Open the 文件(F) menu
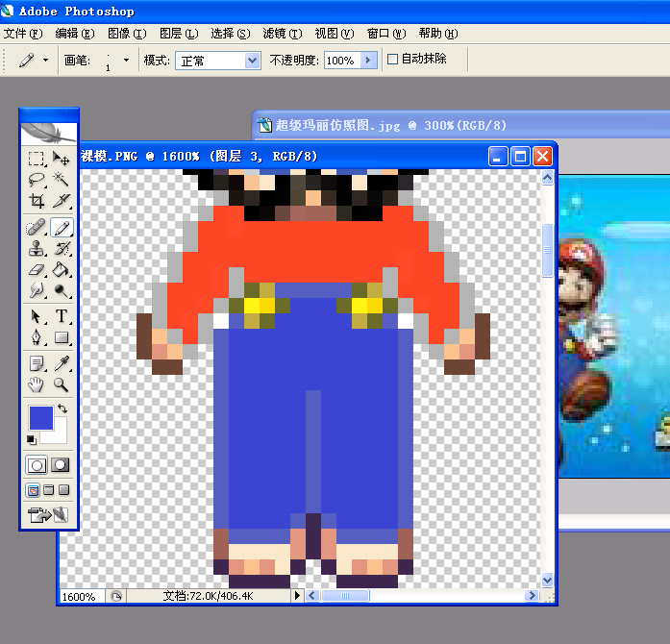Screen dimensions: 670x644 click(x=23, y=34)
